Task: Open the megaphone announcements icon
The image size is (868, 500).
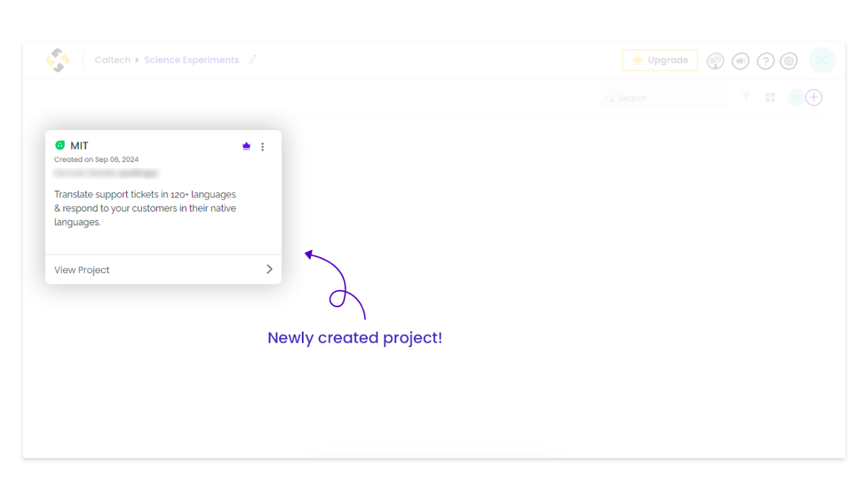Action: pyautogui.click(x=740, y=61)
